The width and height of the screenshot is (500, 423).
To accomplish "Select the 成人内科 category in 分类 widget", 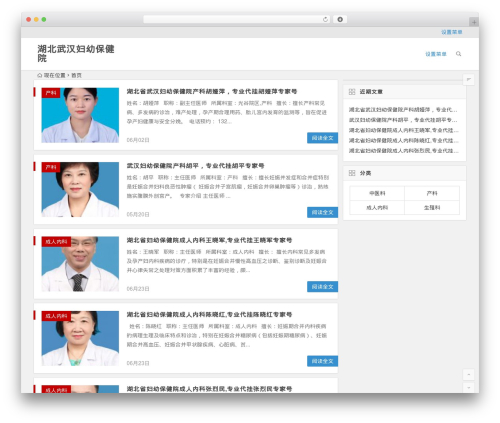I will pos(377,208).
